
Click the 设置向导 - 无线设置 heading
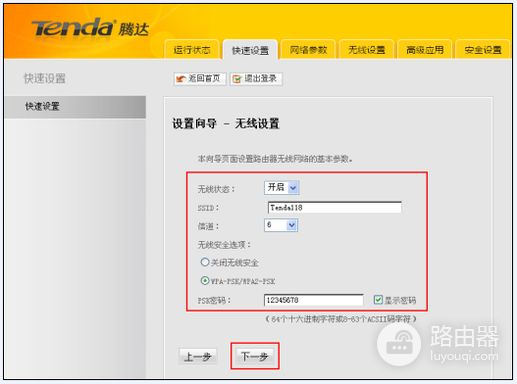click(226, 124)
